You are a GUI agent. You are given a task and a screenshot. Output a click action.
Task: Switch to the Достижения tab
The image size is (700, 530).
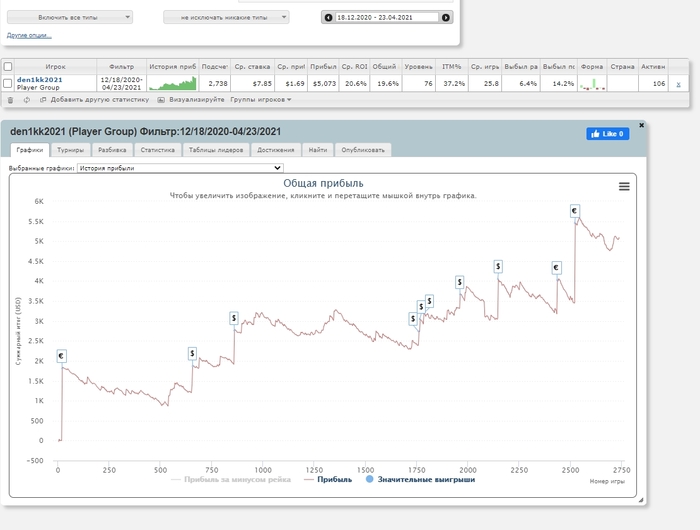coord(275,150)
